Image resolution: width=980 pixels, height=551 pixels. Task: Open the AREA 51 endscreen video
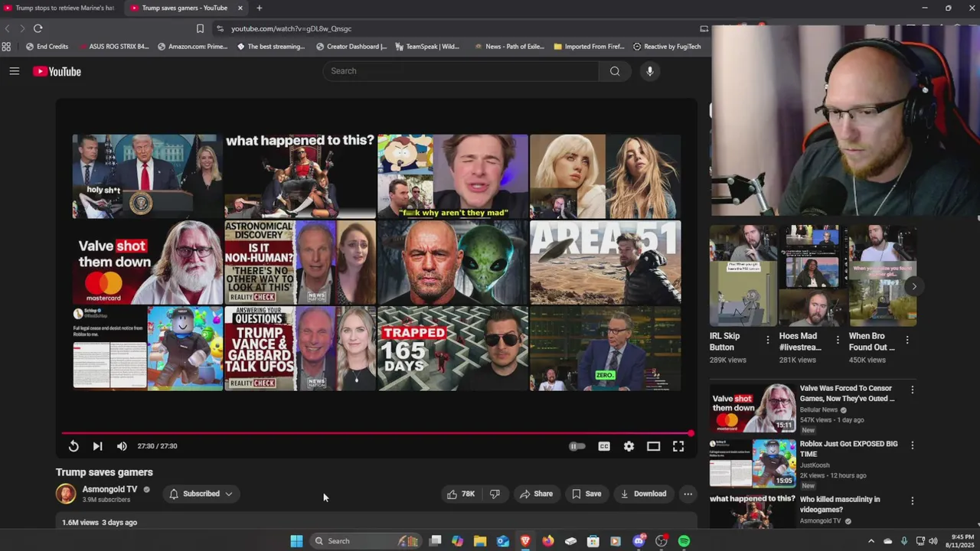click(x=605, y=262)
